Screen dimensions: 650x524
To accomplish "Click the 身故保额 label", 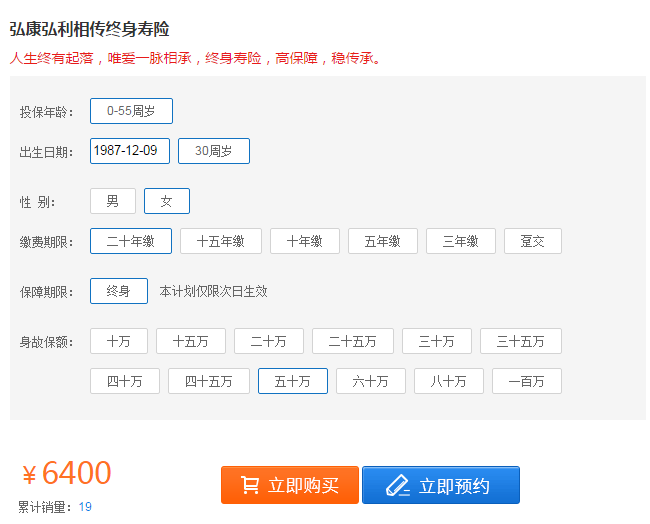I will 46,342.
